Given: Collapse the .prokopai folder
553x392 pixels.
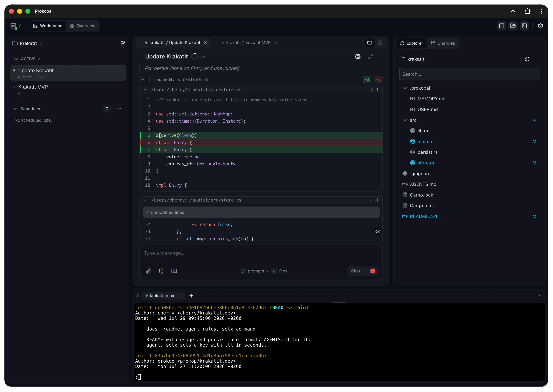Looking at the screenshot, I should pyautogui.click(x=405, y=88).
